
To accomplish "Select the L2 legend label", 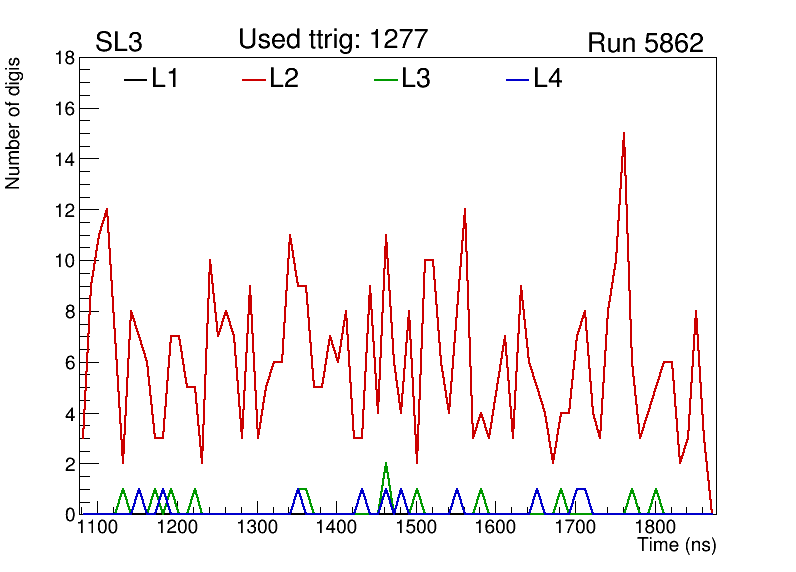I will tap(284, 79).
